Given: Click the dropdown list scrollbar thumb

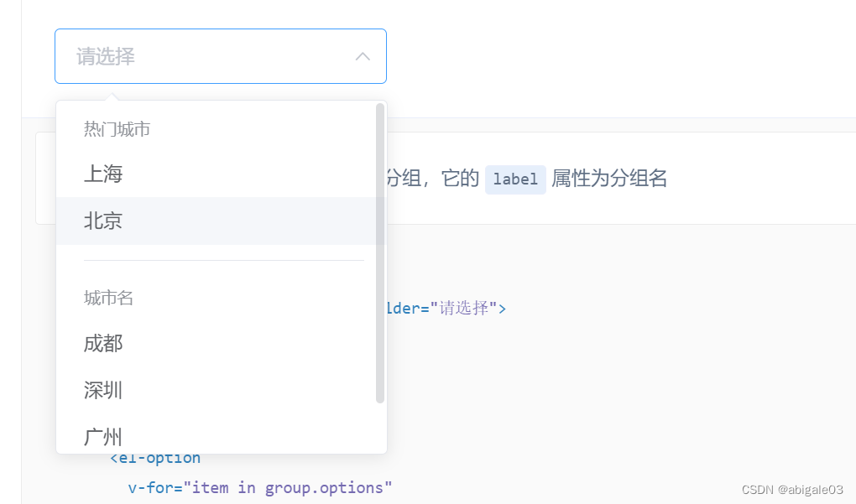Looking at the screenshot, I should click(x=380, y=253).
